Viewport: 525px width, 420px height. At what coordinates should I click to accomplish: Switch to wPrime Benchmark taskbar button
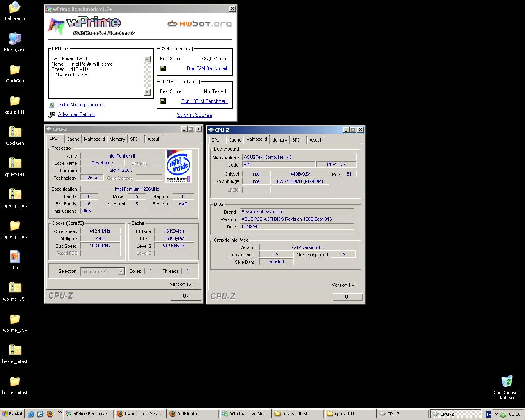[x=89, y=414]
